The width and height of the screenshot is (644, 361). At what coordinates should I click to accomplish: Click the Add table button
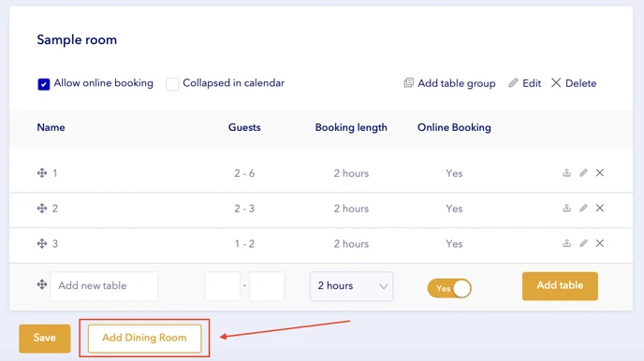[560, 286]
